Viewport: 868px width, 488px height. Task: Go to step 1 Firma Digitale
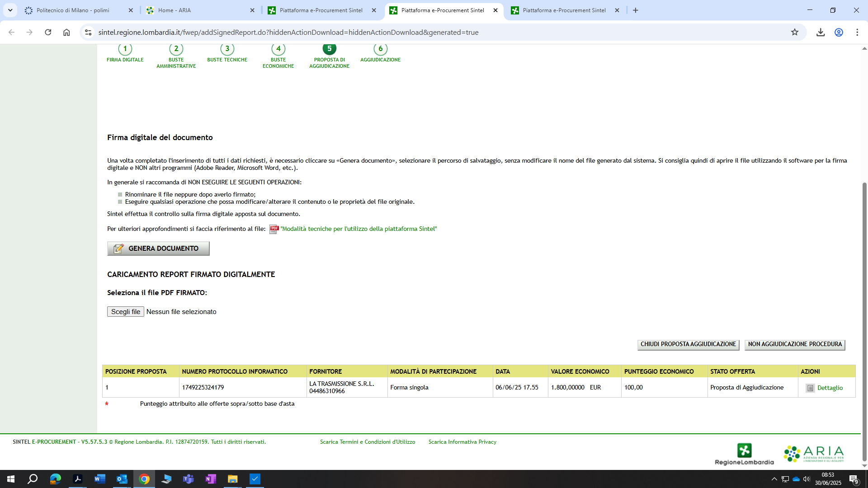coord(125,49)
